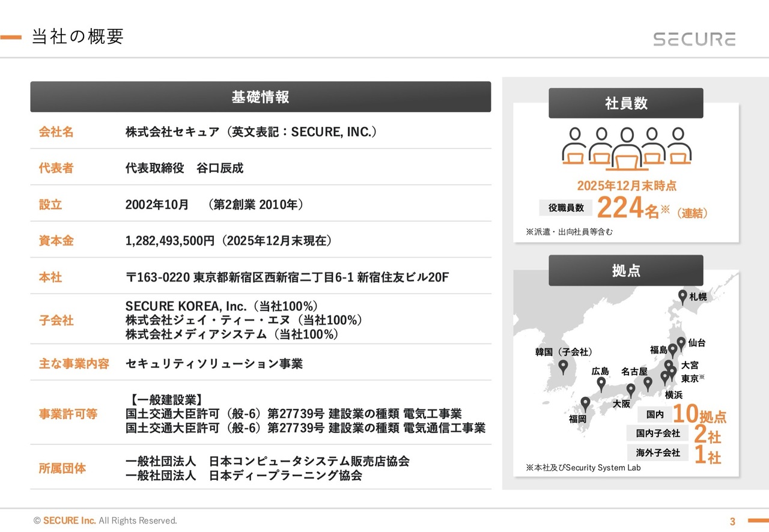Click the Fukushima (福島) map pin

[673, 350]
